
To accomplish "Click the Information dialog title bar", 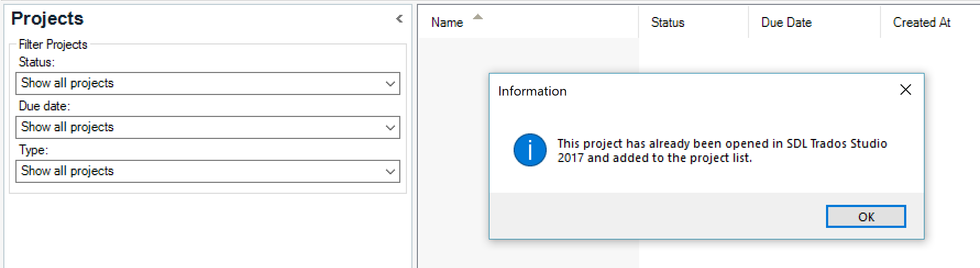I will tap(660, 91).
